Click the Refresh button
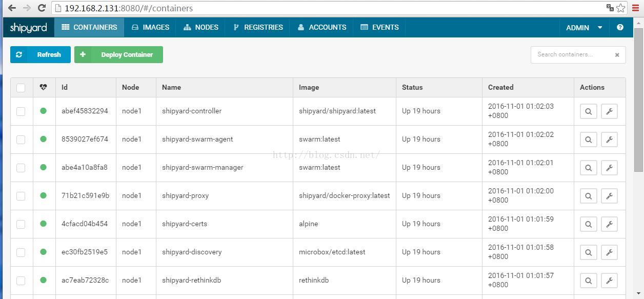 click(x=41, y=54)
